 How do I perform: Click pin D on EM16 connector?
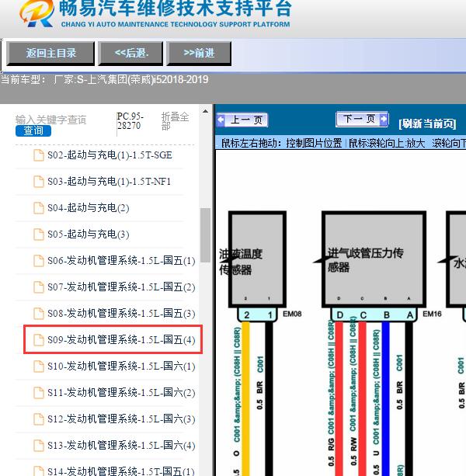click(339, 315)
